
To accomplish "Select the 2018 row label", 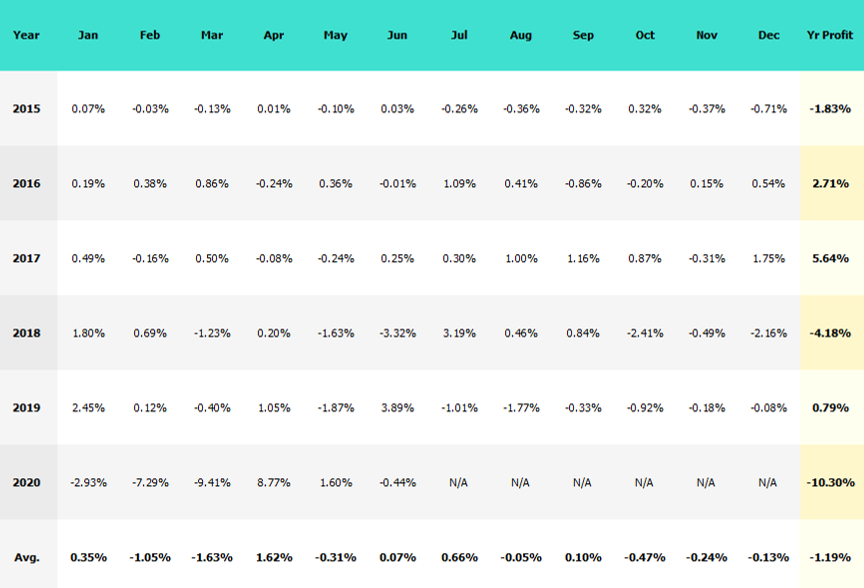I will [26, 333].
